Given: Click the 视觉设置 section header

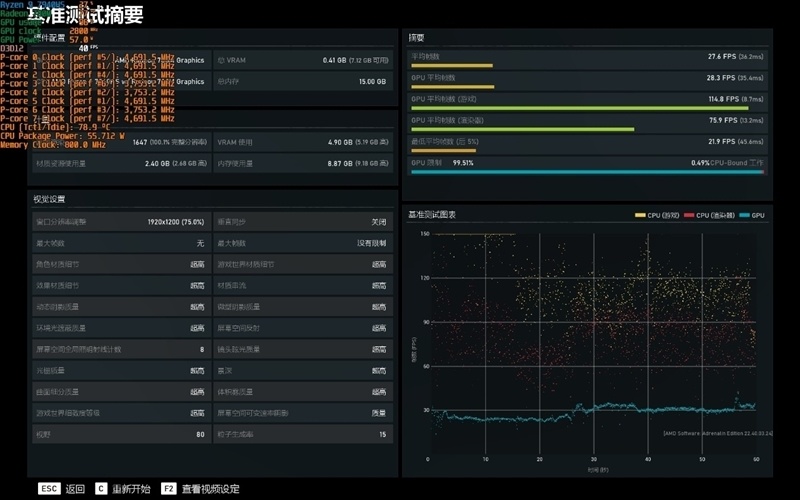Looking at the screenshot, I should tap(49, 199).
